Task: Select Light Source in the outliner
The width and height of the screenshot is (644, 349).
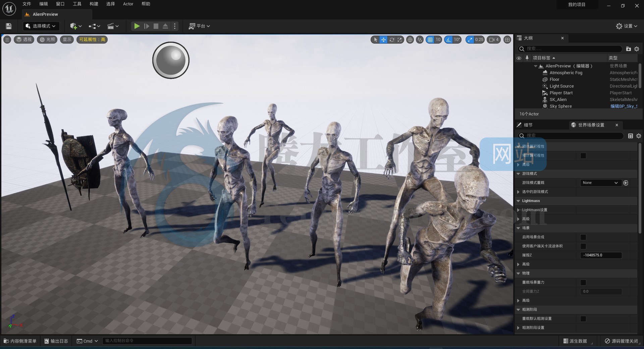Action: pos(561,86)
